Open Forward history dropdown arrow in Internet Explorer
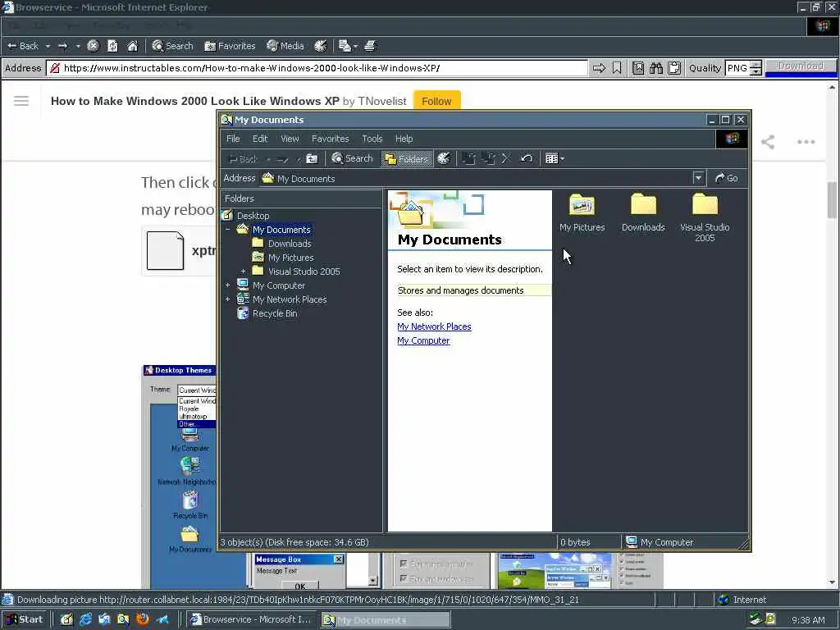 (78, 47)
